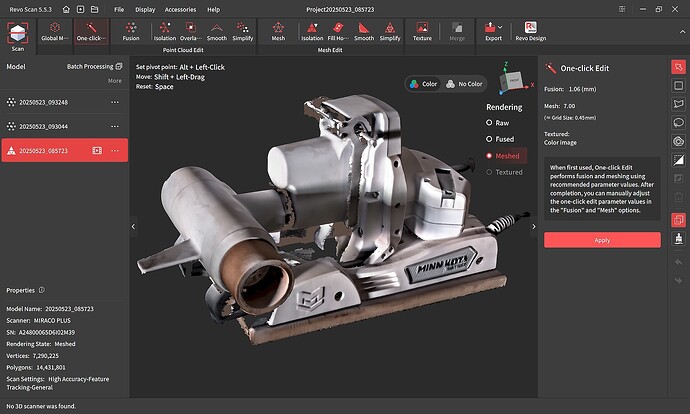690x414 pixels.
Task: Select mesh Simplify tool
Action: point(390,32)
